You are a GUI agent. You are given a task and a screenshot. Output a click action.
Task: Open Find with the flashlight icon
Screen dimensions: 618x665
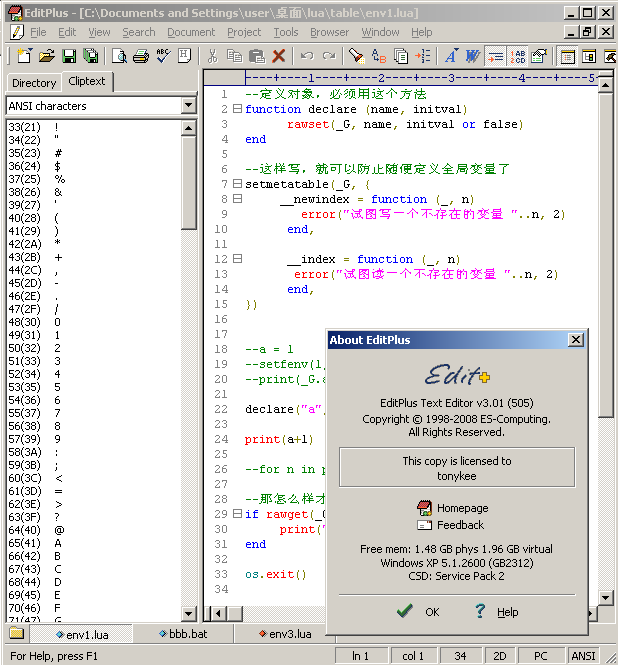pyautogui.click(x=357, y=56)
